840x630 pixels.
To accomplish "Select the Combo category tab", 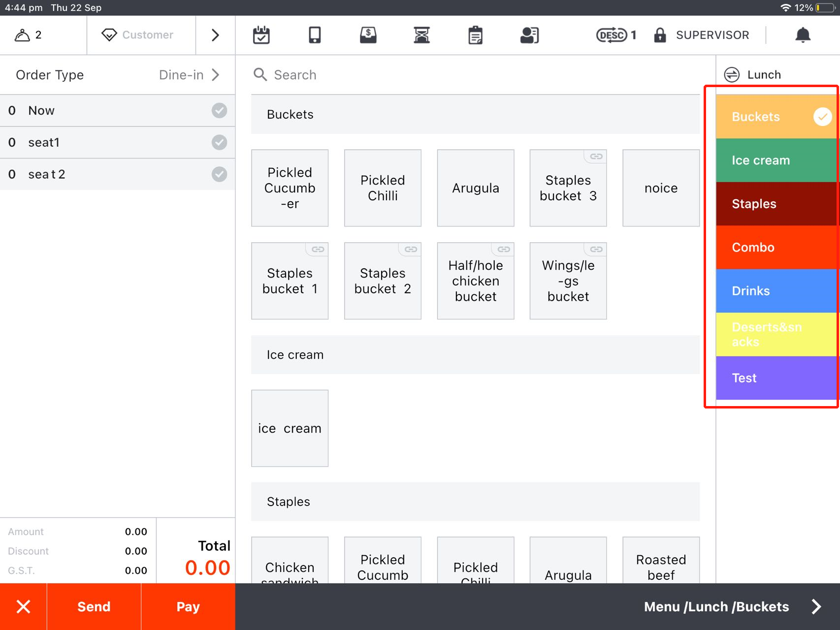I will pos(777,248).
